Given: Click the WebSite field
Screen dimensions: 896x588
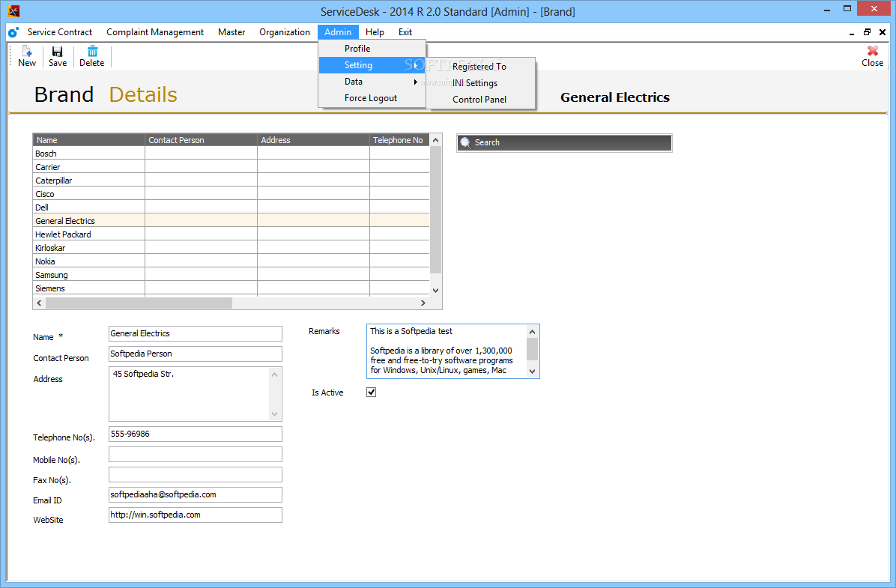Looking at the screenshot, I should pos(196,515).
